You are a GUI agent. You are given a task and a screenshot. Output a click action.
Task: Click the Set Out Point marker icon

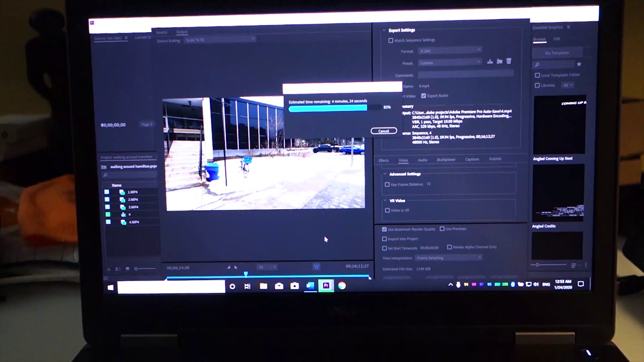(236, 267)
